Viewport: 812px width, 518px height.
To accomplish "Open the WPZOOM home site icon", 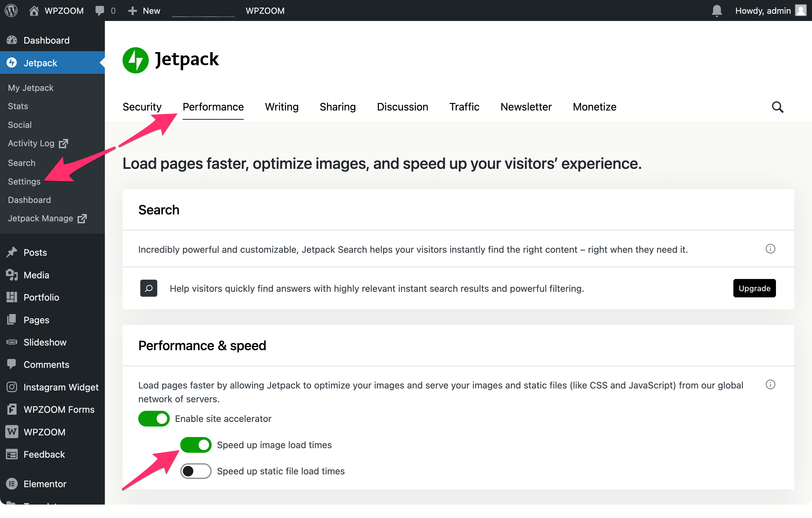I will (x=34, y=10).
